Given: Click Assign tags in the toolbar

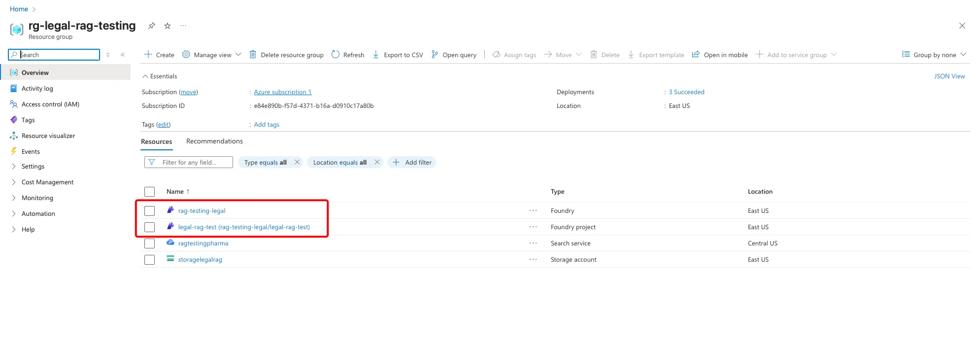Looking at the screenshot, I should [514, 55].
